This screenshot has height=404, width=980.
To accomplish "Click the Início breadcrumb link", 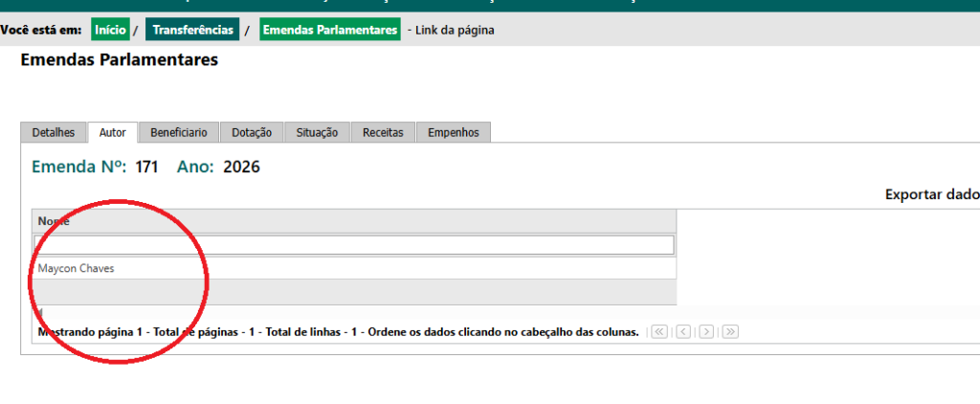I will 110,31.
